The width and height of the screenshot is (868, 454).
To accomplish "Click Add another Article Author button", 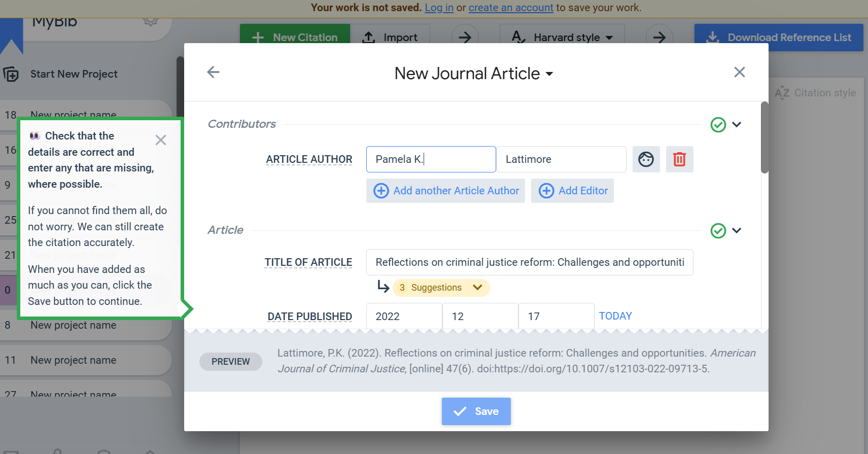I will (x=445, y=191).
